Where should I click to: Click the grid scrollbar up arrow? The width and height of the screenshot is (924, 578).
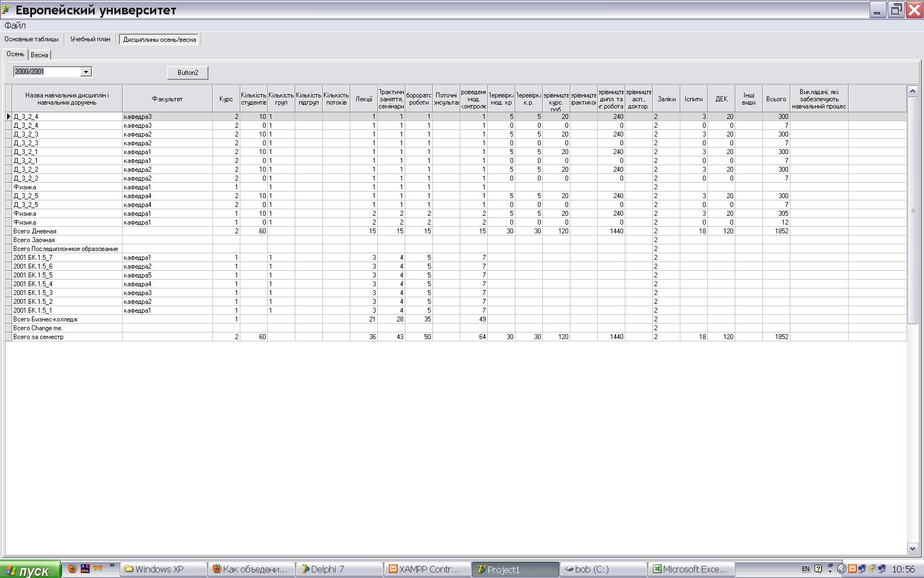coord(912,91)
